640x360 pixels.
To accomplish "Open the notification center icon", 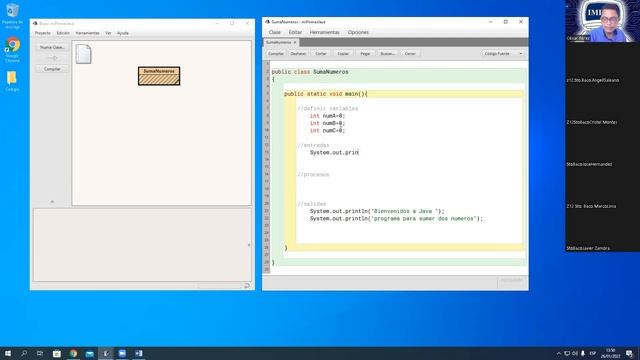I will coord(629,353).
